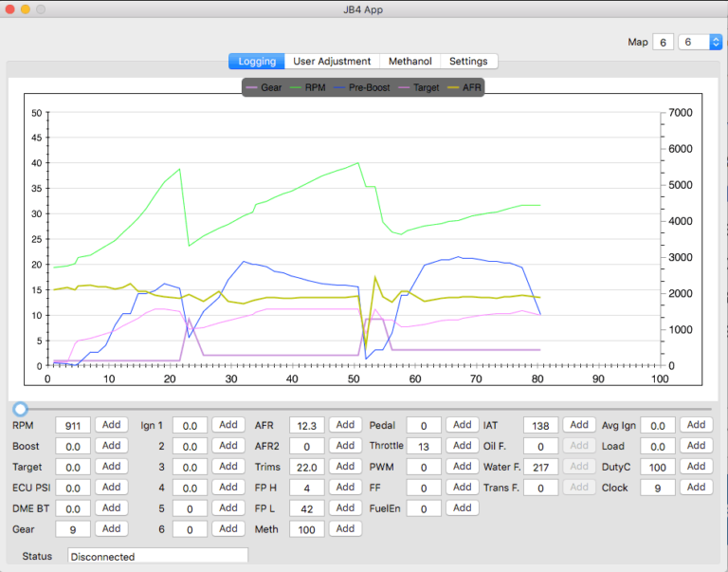Switch to the User Adjustment tab

[x=332, y=61]
